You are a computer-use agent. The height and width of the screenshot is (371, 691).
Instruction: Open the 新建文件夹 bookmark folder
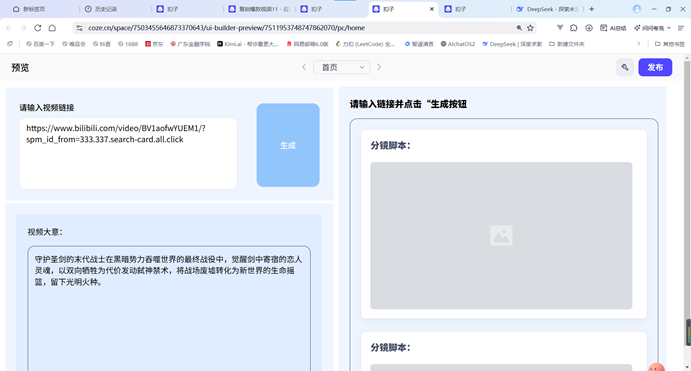click(567, 44)
